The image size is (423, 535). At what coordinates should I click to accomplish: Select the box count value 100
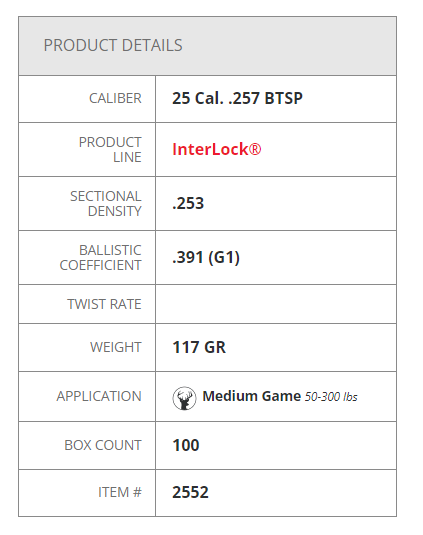point(186,445)
